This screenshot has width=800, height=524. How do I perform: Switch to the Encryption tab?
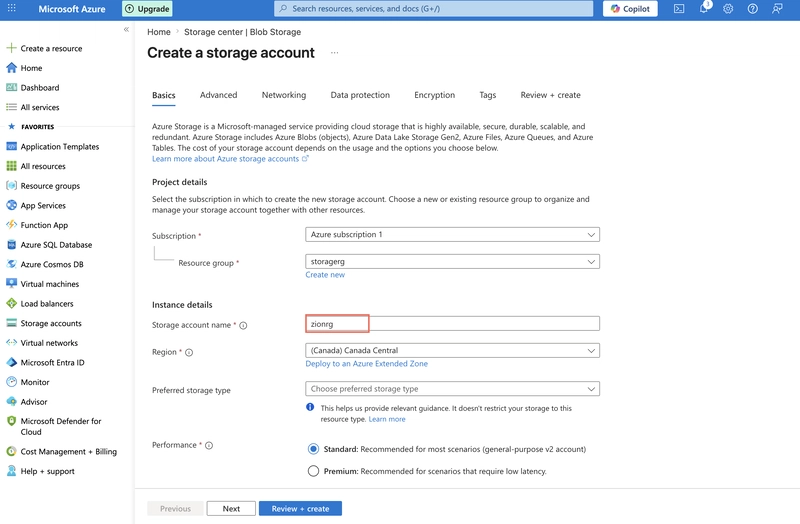(x=434, y=95)
